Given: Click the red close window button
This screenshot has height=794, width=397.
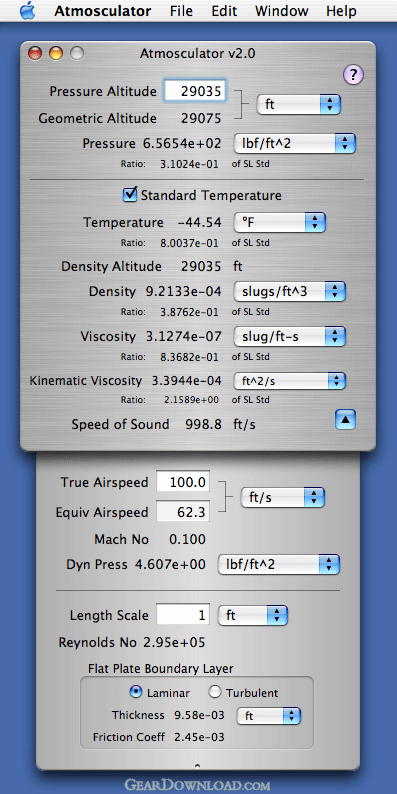Looking at the screenshot, I should pos(34,53).
